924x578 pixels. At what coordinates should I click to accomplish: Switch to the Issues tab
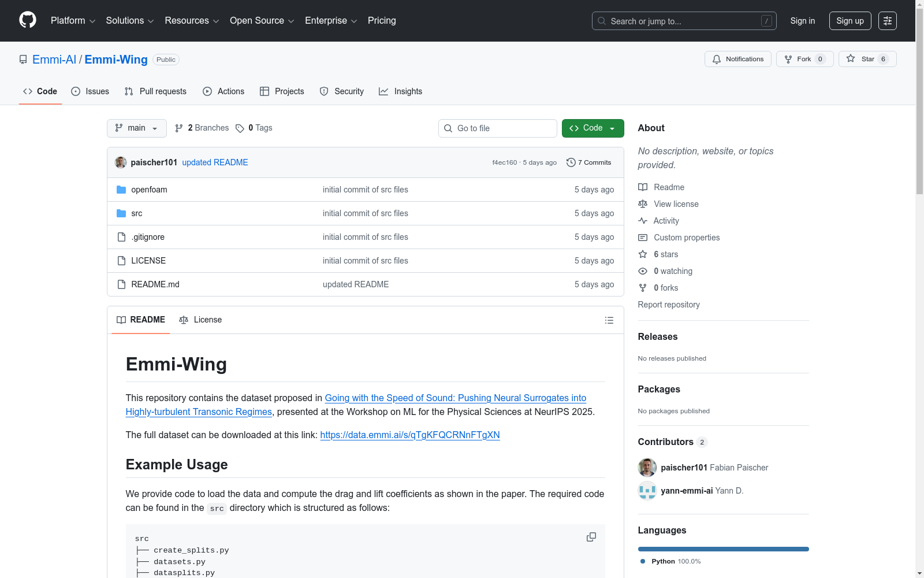tap(90, 91)
